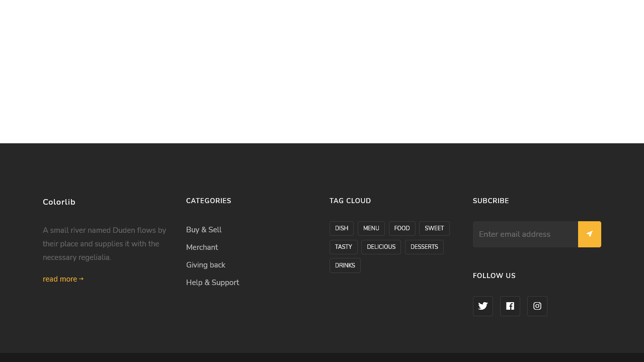Select the DISH tag
The image size is (644, 362).
tap(341, 228)
